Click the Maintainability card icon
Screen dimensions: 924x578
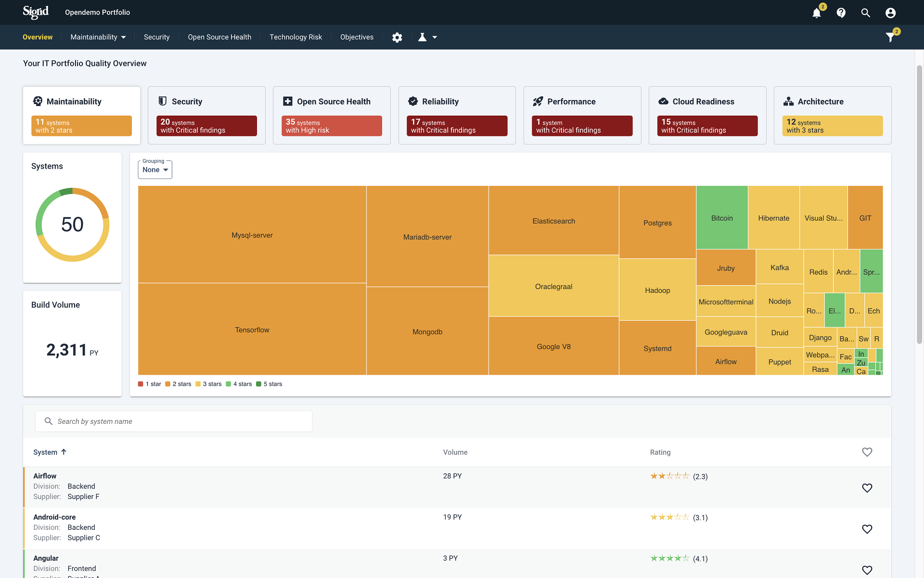[38, 101]
